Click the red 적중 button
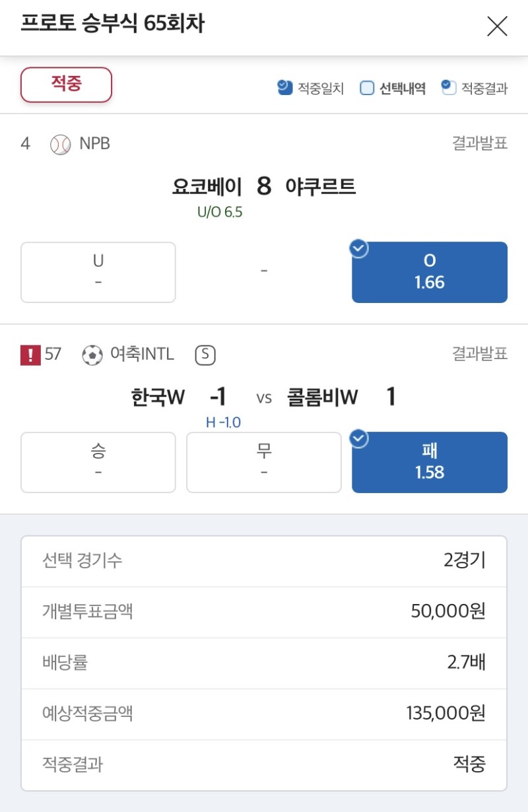The height and width of the screenshot is (812, 528). 67,85
